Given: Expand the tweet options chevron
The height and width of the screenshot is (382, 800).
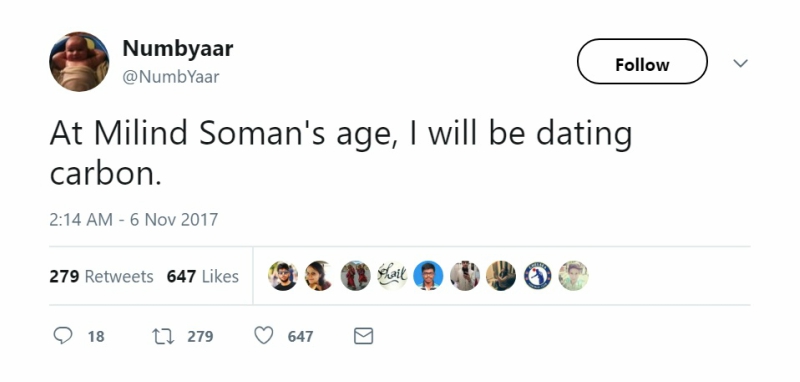Looking at the screenshot, I should tap(740, 63).
